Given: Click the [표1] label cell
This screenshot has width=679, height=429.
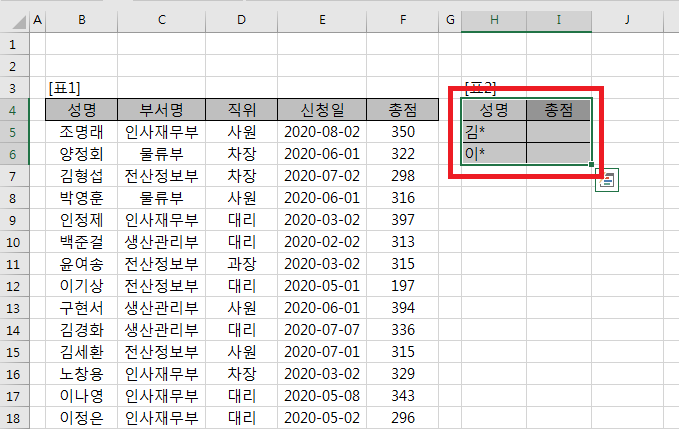Looking at the screenshot, I should click(82, 87).
